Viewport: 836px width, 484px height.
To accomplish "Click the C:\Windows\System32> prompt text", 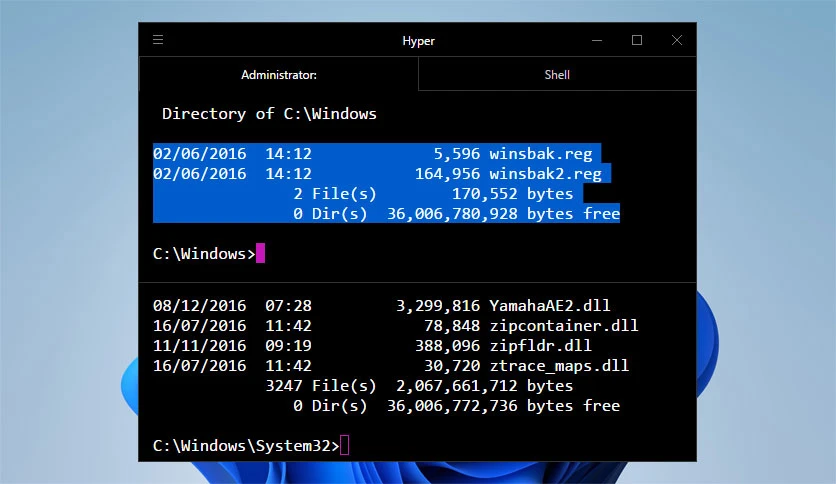I will click(246, 446).
